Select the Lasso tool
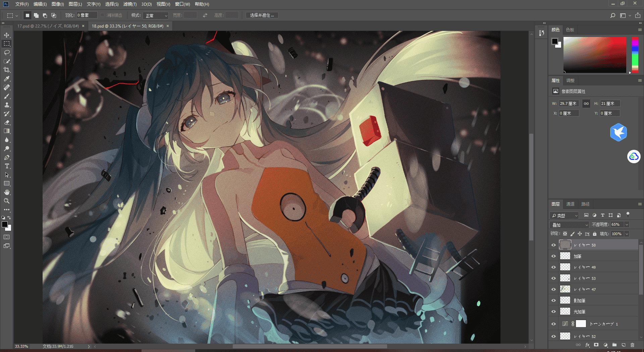Image resolution: width=644 pixels, height=352 pixels. pyautogui.click(x=7, y=52)
